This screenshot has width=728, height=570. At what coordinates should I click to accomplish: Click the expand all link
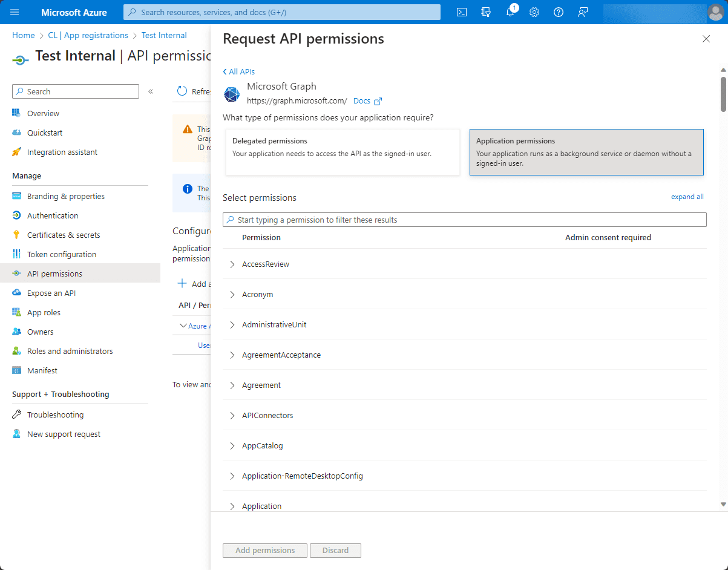687,197
